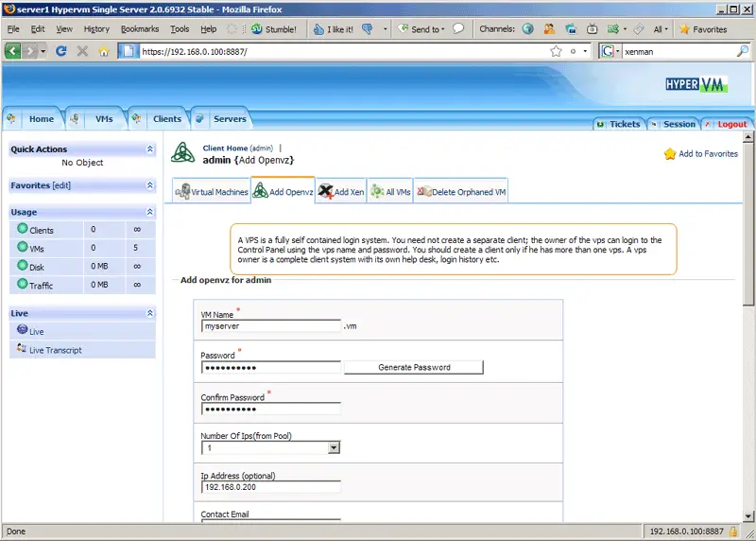Click the Disk usage green icon
The image size is (756, 541).
click(x=22, y=265)
